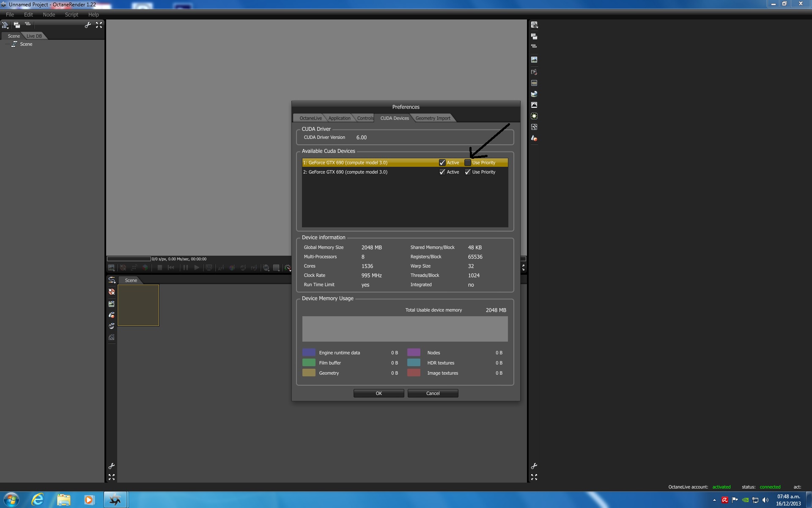This screenshot has height=508, width=812.
Task: Click the wrench icon in the outliner toolbar
Action: (88, 25)
